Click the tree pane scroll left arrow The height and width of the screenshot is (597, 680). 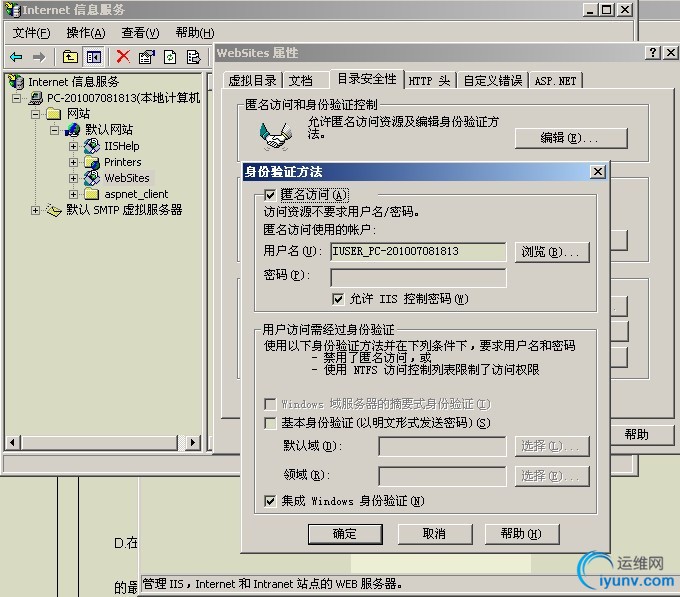(13, 443)
